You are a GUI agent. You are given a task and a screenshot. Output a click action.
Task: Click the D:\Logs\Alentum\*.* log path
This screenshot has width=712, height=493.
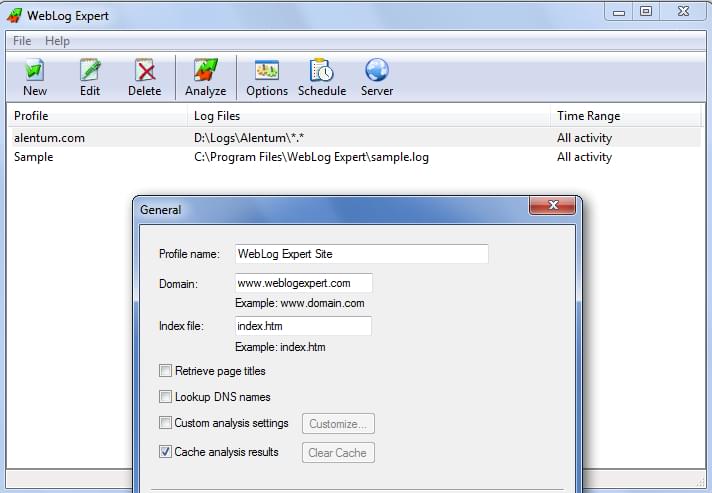click(249, 138)
